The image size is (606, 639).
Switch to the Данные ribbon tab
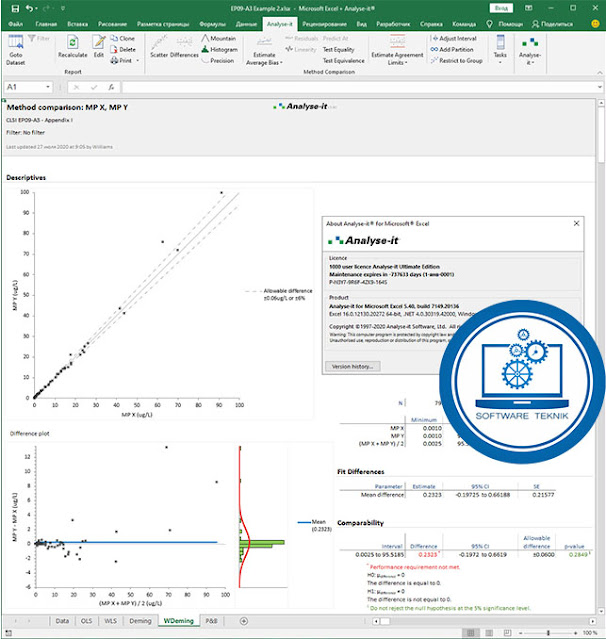click(246, 24)
